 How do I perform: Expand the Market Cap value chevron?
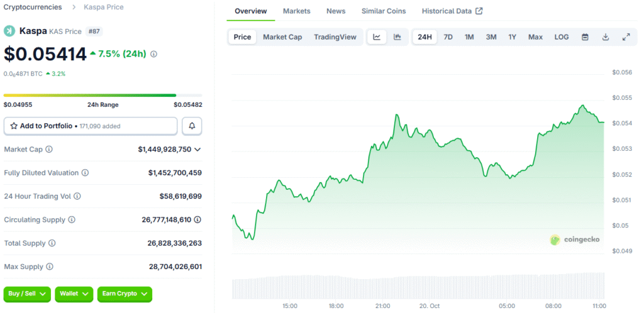[197, 150]
